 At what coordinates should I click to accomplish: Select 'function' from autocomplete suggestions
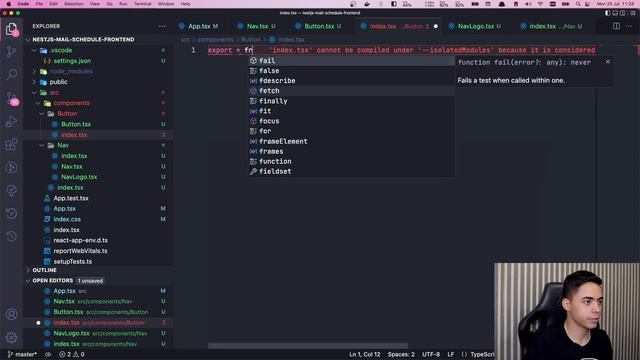pos(351,161)
